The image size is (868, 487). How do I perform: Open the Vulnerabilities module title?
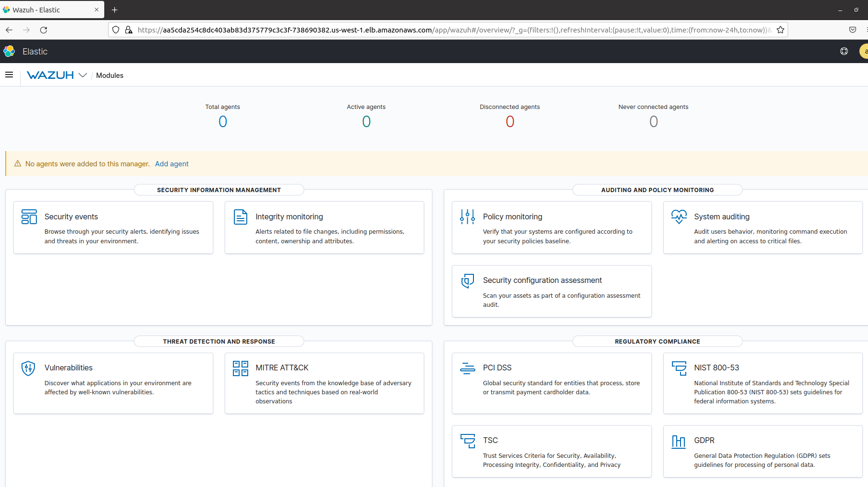[68, 368]
